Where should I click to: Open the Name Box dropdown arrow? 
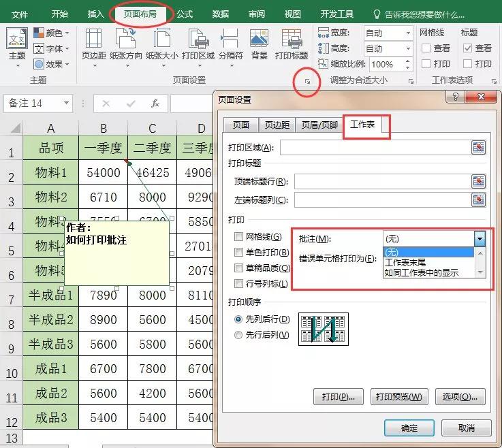(66, 103)
